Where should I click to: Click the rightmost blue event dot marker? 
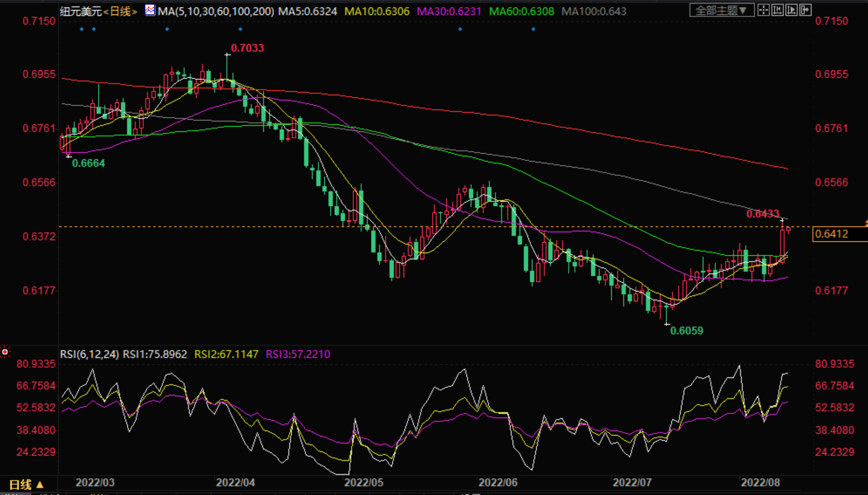533,29
